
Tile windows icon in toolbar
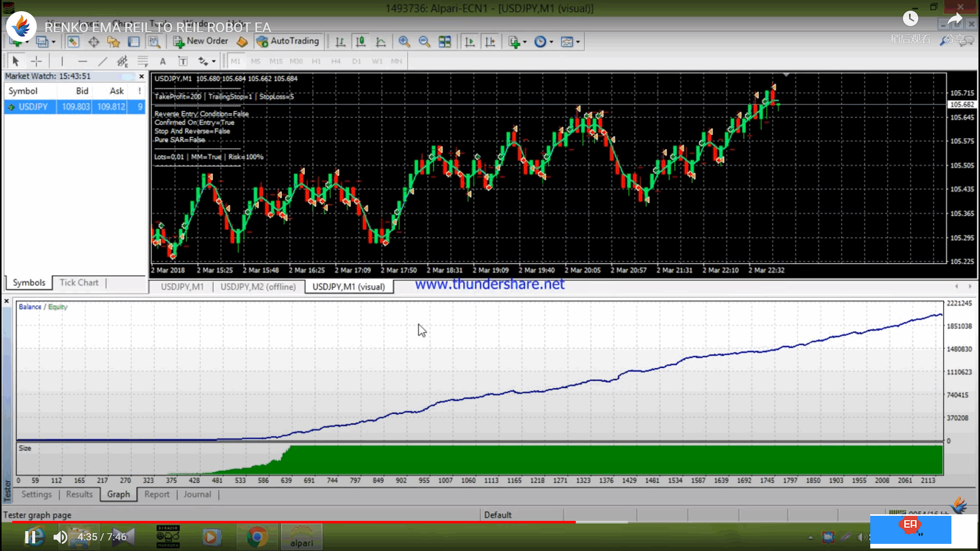coord(445,42)
